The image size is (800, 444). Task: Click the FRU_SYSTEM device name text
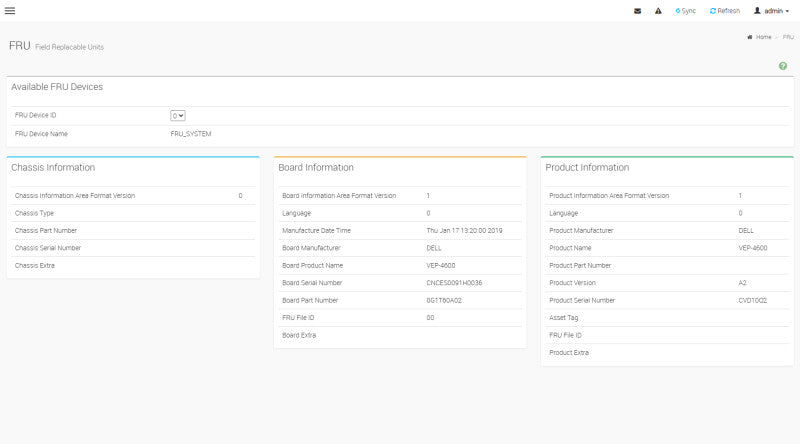click(x=191, y=134)
